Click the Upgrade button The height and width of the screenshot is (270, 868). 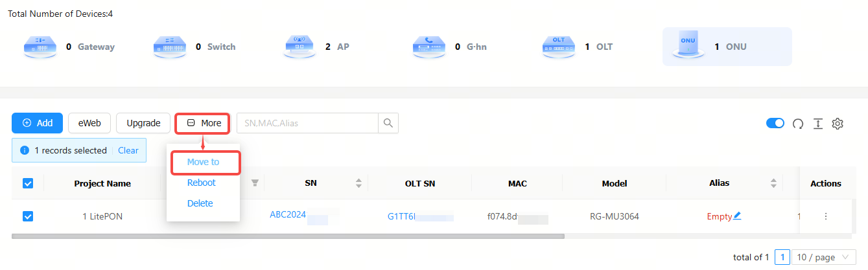pos(143,123)
